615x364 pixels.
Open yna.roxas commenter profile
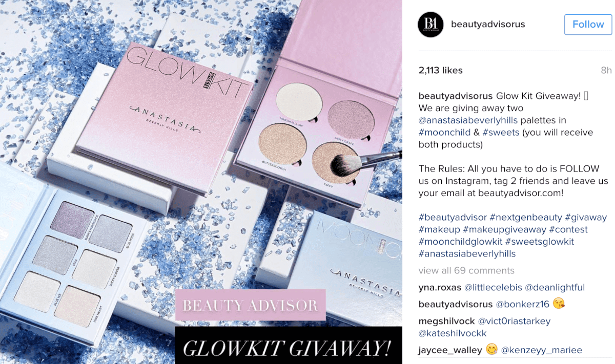coord(440,288)
